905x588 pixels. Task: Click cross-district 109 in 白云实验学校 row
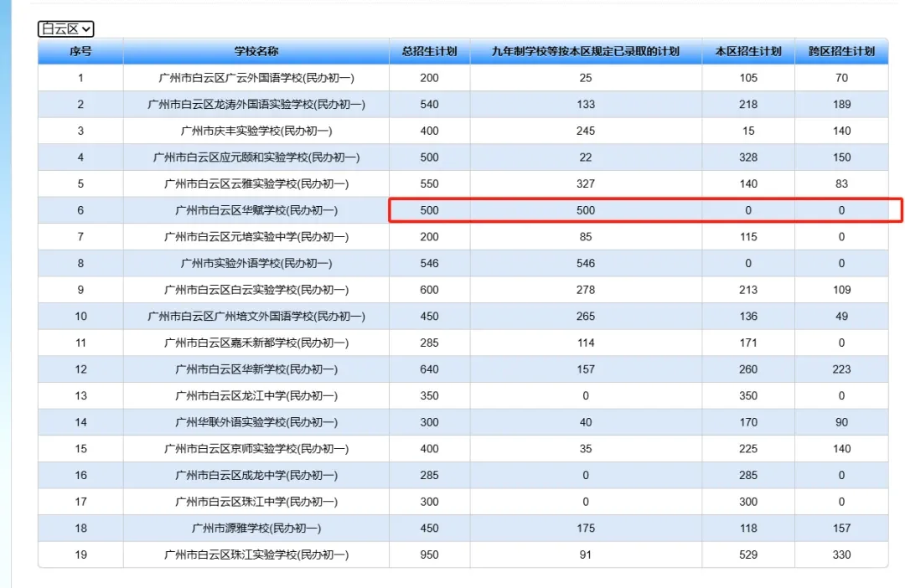click(x=841, y=291)
